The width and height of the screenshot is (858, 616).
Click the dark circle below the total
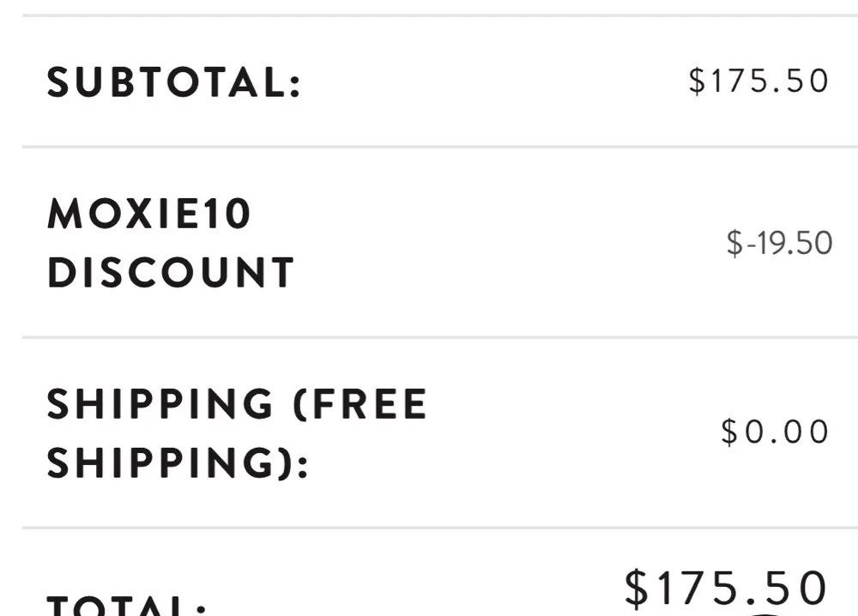[766, 614]
